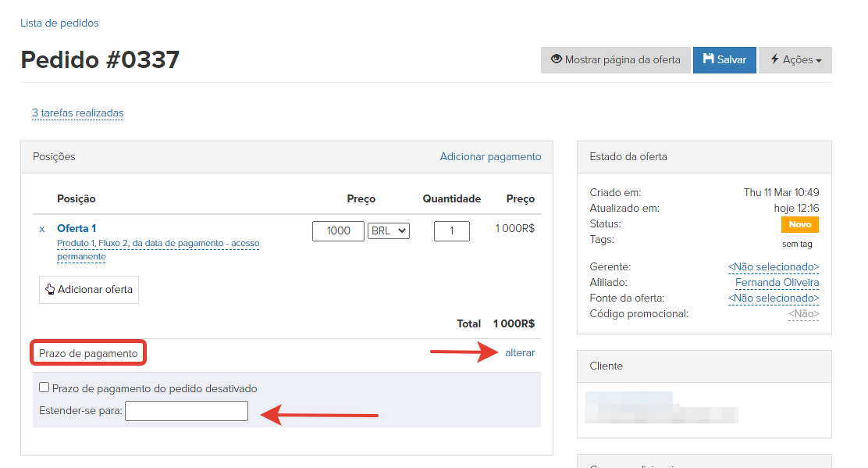Click the Quantidade field showing 1
The image size is (868, 468).
click(452, 231)
